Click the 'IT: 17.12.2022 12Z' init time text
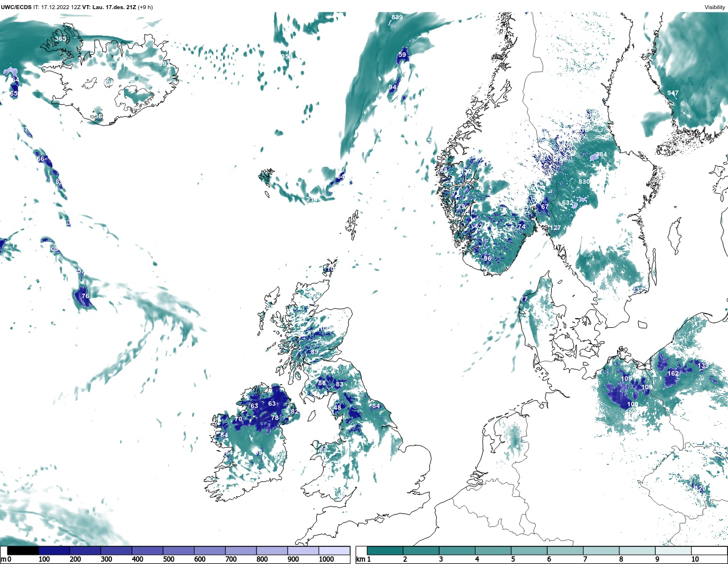The height and width of the screenshot is (564, 728). point(57,7)
